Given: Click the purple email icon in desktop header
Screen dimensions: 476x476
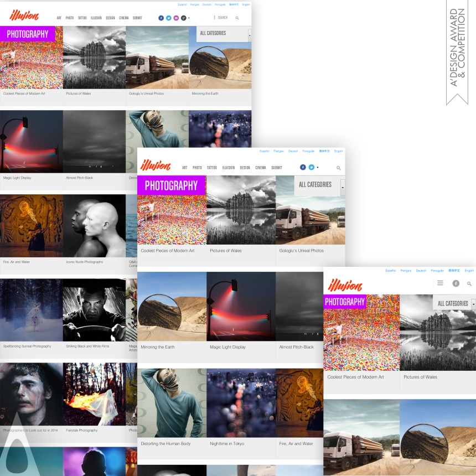Looking at the screenshot, I should [x=176, y=18].
